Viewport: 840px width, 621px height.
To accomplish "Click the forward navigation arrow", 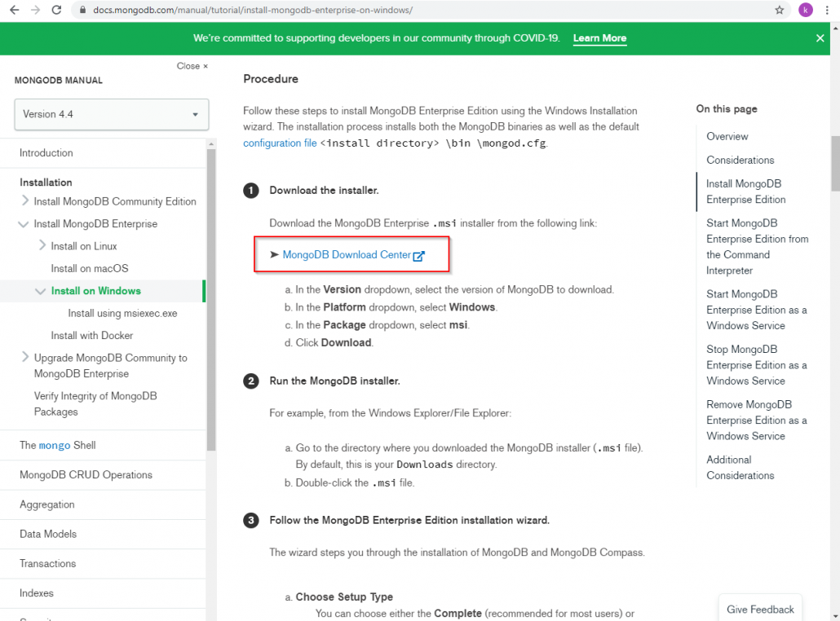I will click(x=35, y=11).
